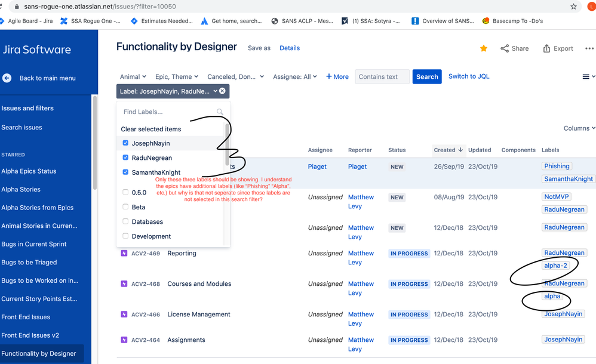Expand the Assignee: All dropdown

coord(295,76)
